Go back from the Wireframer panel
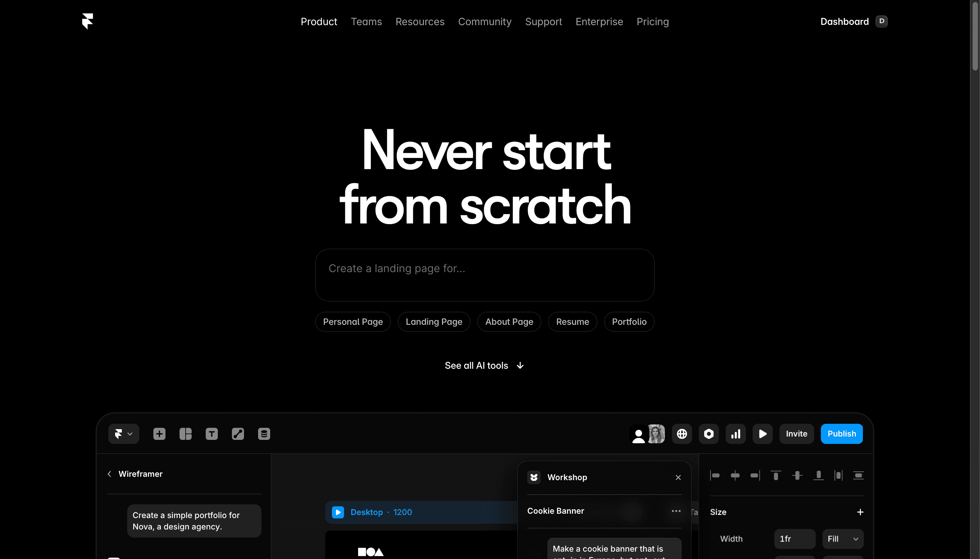980x559 pixels. tap(109, 474)
